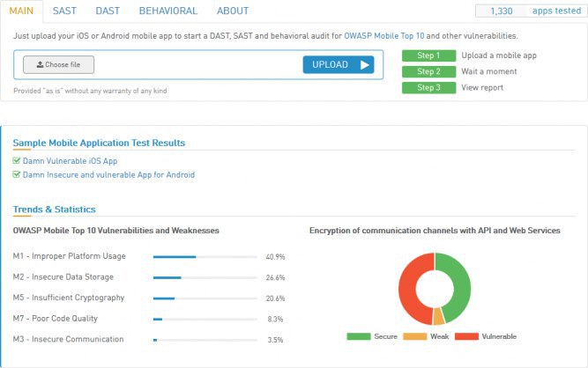Click the 'M2 - Insecure Data Storage' label
This screenshot has width=588, height=368.
63,277
